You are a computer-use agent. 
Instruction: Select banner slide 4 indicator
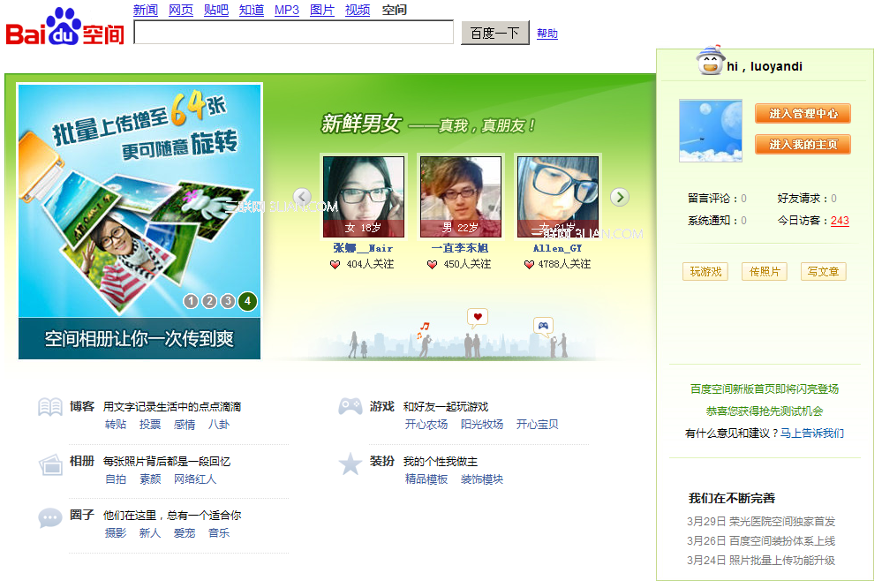click(247, 301)
